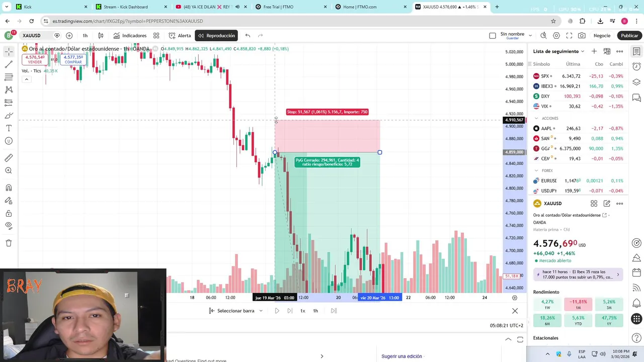Play the bar replay

pos(277,311)
